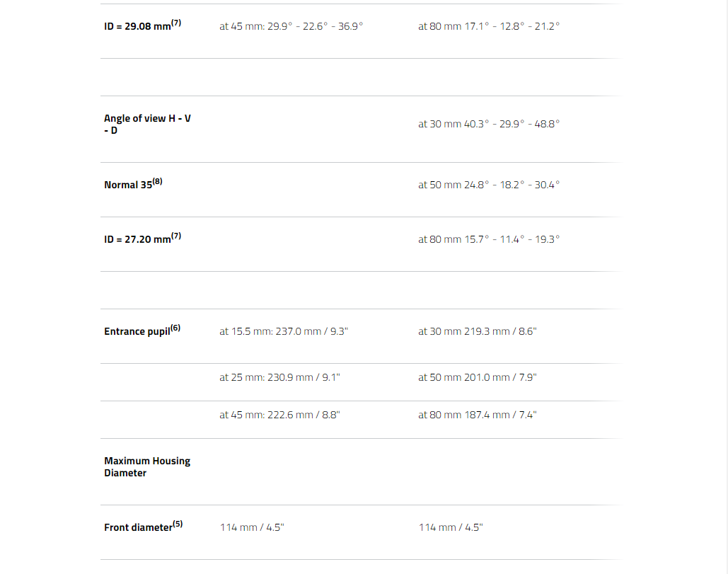Click the "Maximum Housing Diameter" label

tap(147, 467)
